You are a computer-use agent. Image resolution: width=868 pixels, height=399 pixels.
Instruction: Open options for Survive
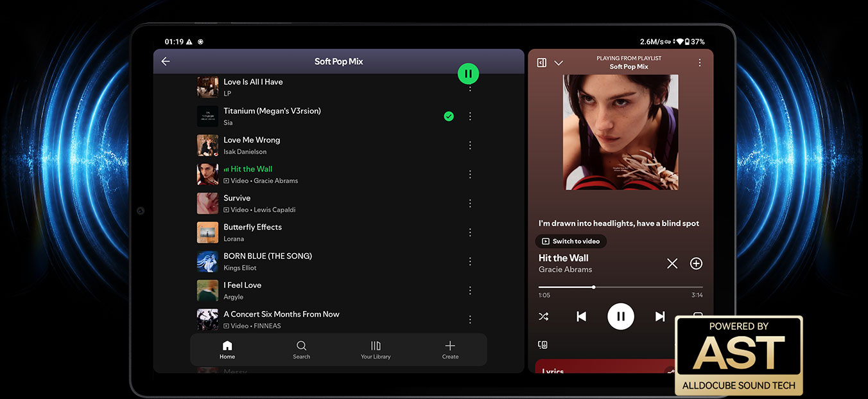tap(470, 203)
